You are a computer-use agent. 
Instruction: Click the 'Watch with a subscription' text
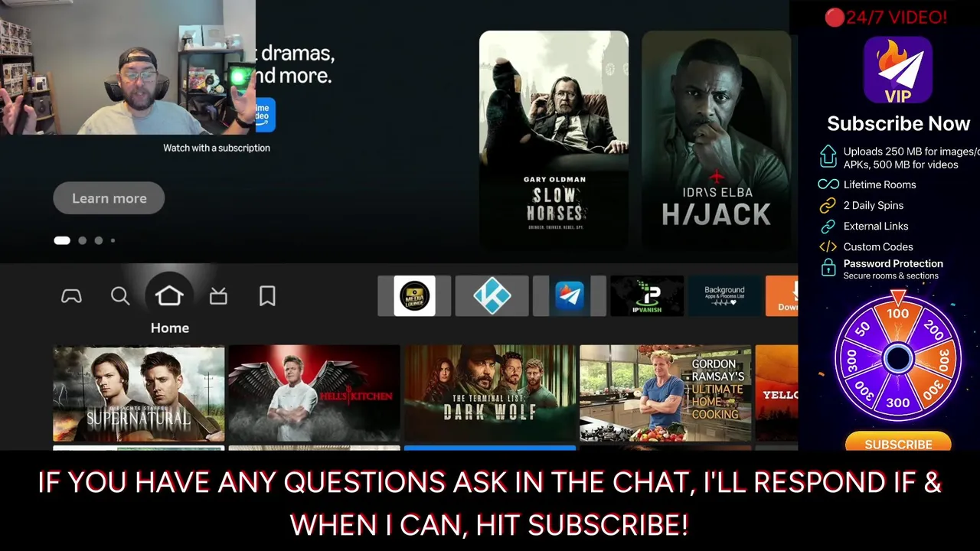(x=217, y=148)
